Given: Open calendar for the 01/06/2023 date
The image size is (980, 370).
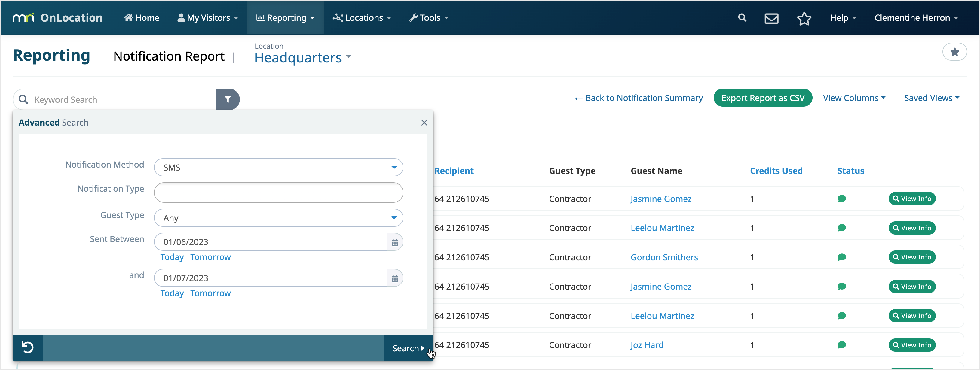Looking at the screenshot, I should (395, 242).
